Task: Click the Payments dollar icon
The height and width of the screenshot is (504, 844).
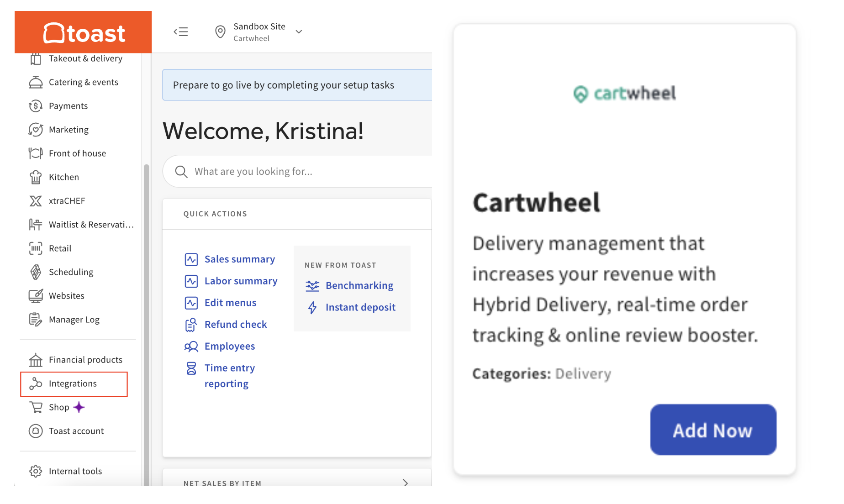Action: coord(36,106)
